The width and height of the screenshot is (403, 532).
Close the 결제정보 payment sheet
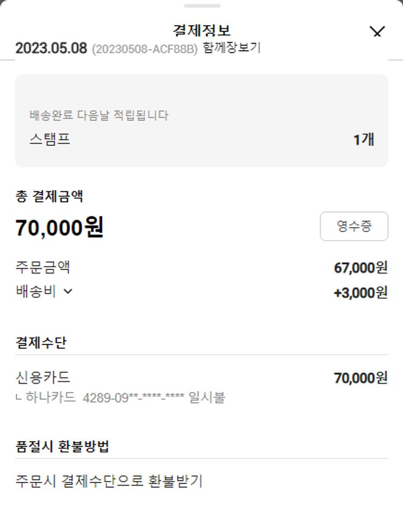click(x=378, y=32)
